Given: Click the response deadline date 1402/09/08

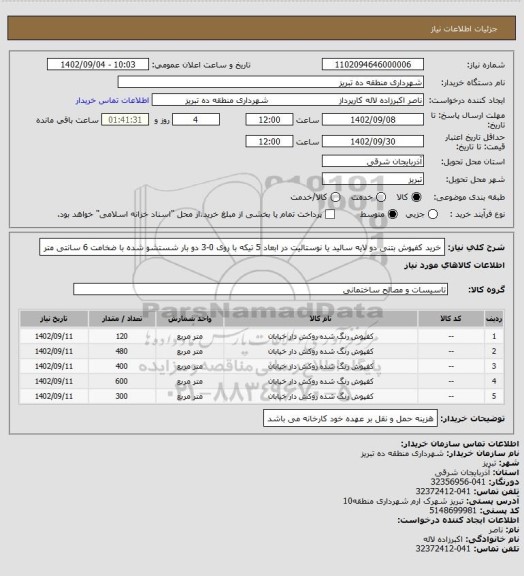Looking at the screenshot, I should coord(373,120).
